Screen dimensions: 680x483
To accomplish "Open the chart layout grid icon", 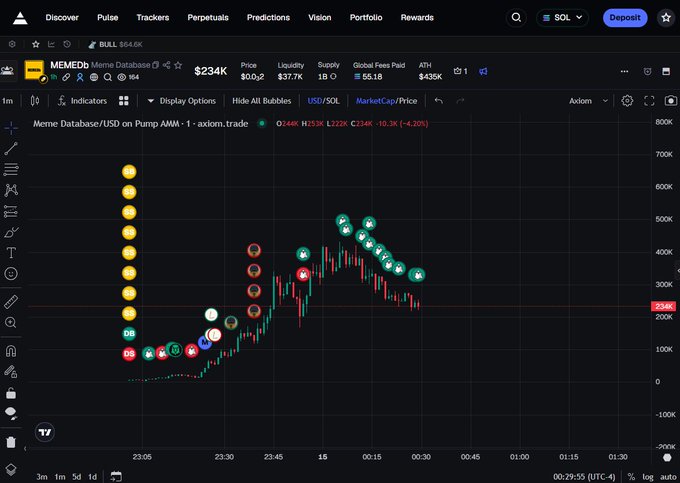I will pyautogui.click(x=124, y=101).
